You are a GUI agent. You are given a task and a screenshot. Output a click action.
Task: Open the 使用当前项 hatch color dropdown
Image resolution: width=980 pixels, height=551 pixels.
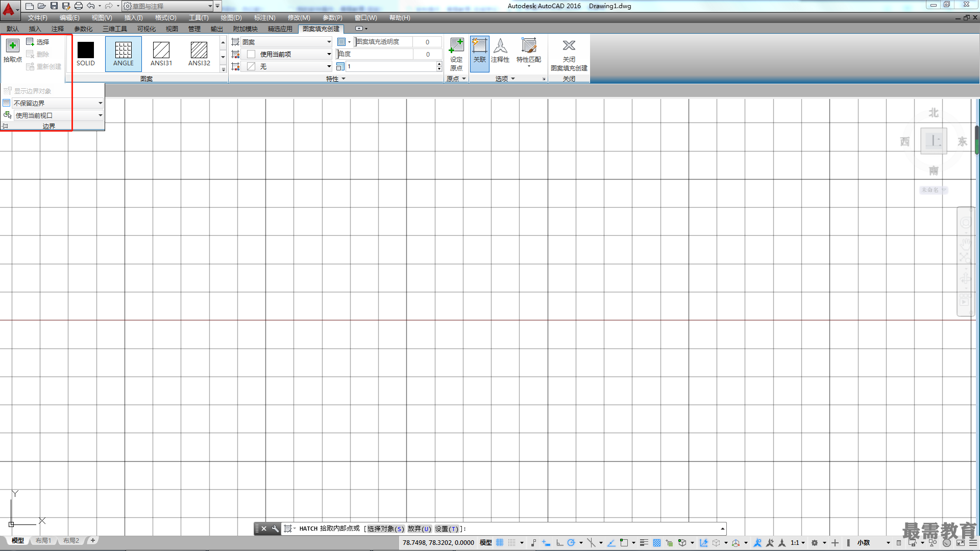pos(287,54)
